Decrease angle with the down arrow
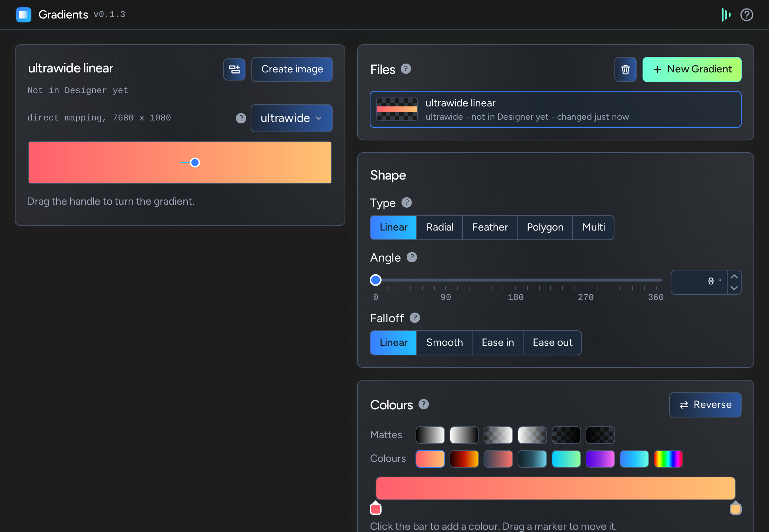769x532 pixels. coord(734,288)
